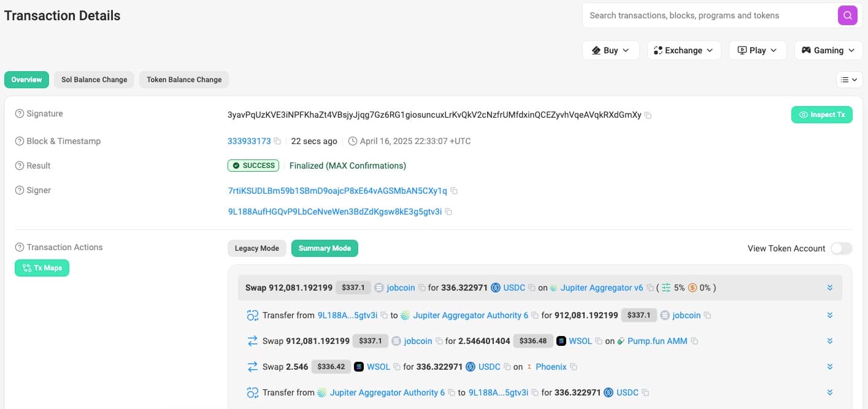Screen dimensions: 868x409
Task: Click the $336.48 value badge
Action: point(532,341)
